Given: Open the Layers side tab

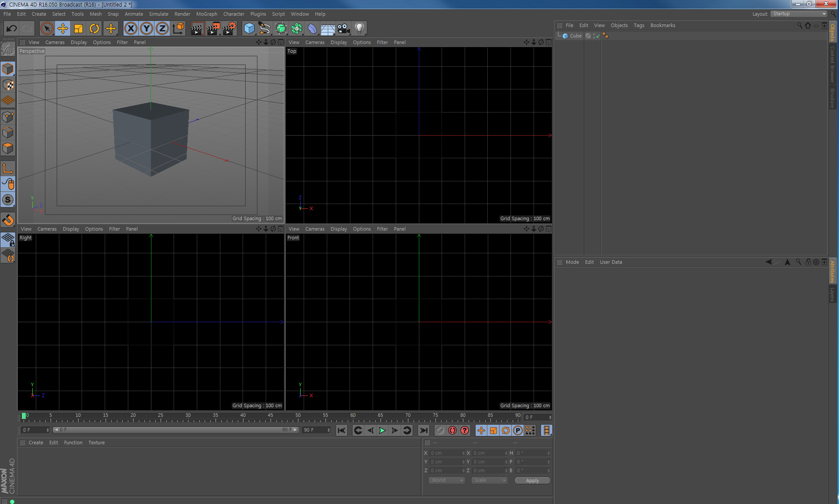Looking at the screenshot, I should (832, 294).
